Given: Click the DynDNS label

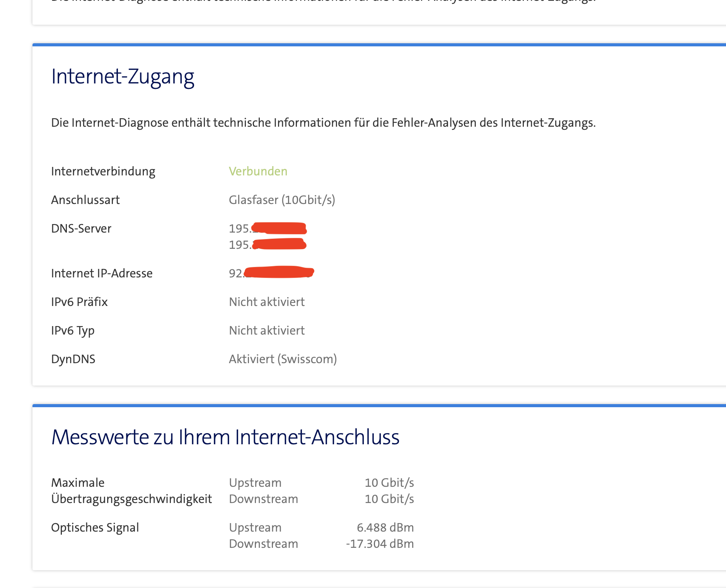Looking at the screenshot, I should coord(73,359).
